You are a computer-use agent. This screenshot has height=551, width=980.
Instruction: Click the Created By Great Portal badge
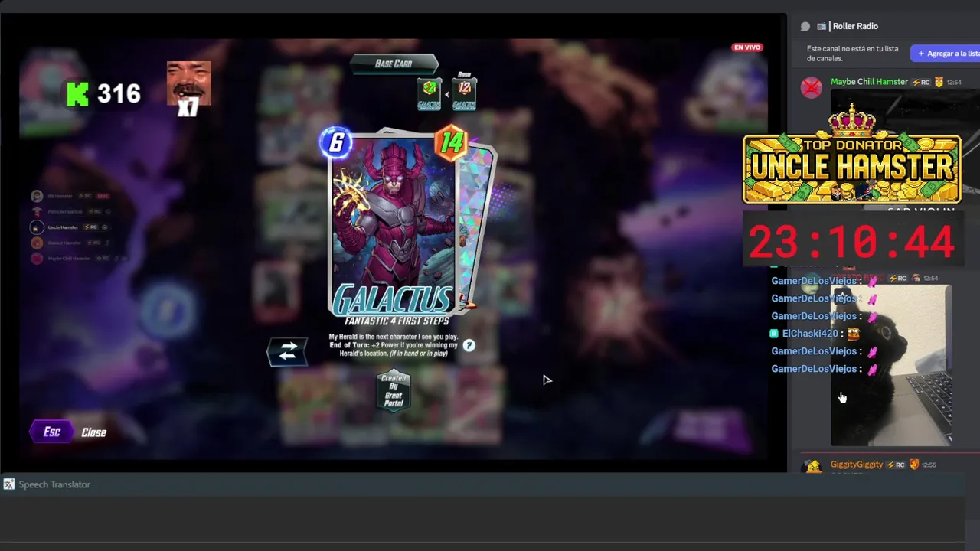394,390
